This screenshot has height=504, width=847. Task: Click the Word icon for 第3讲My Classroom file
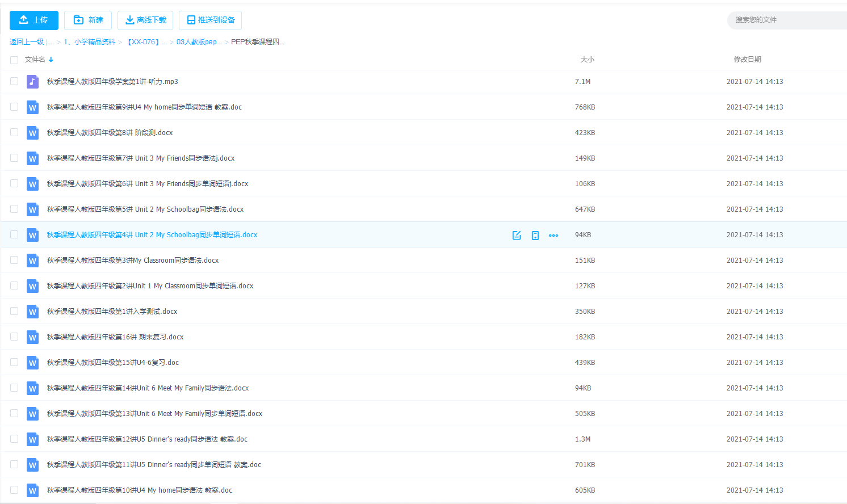coord(32,261)
